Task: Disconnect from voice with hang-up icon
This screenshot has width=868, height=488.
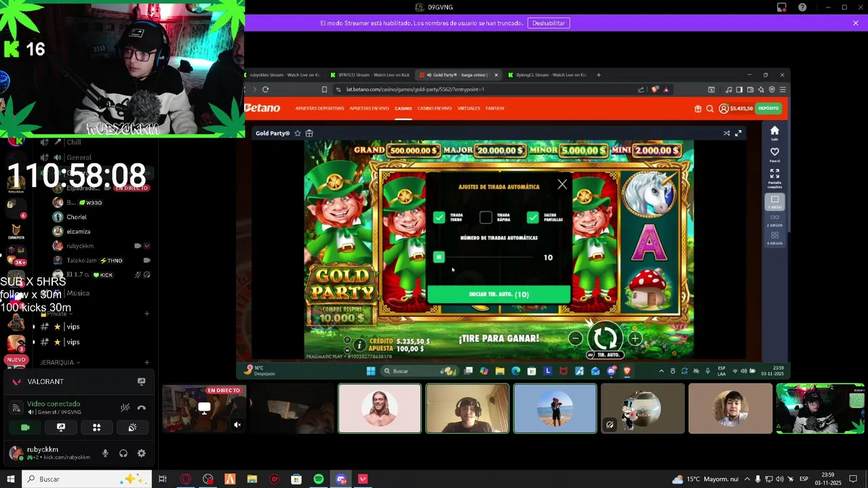Action: (141, 407)
